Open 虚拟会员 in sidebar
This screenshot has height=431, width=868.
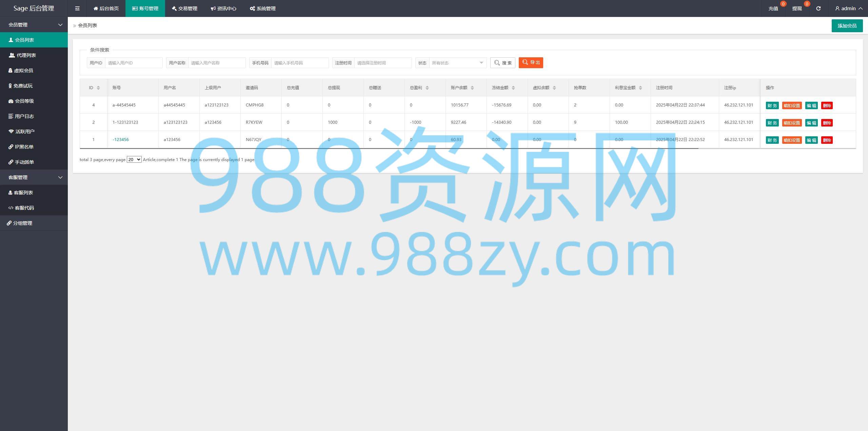coord(23,71)
